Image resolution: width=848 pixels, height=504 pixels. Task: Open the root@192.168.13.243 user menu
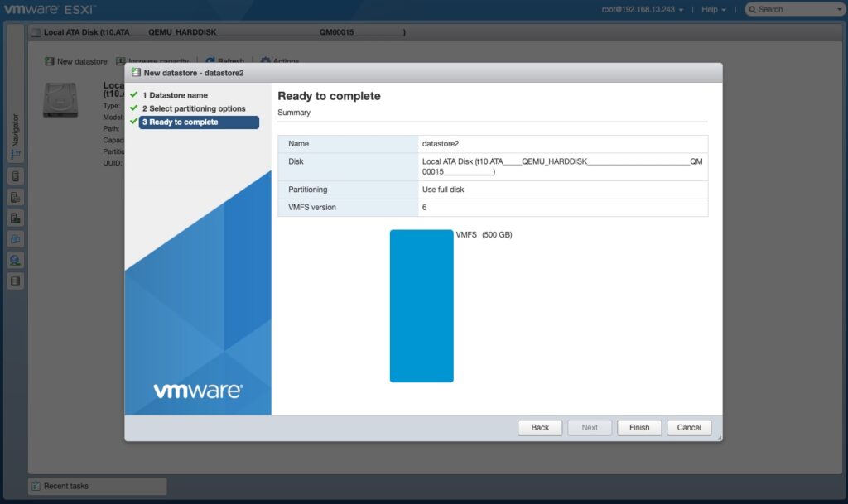(642, 10)
